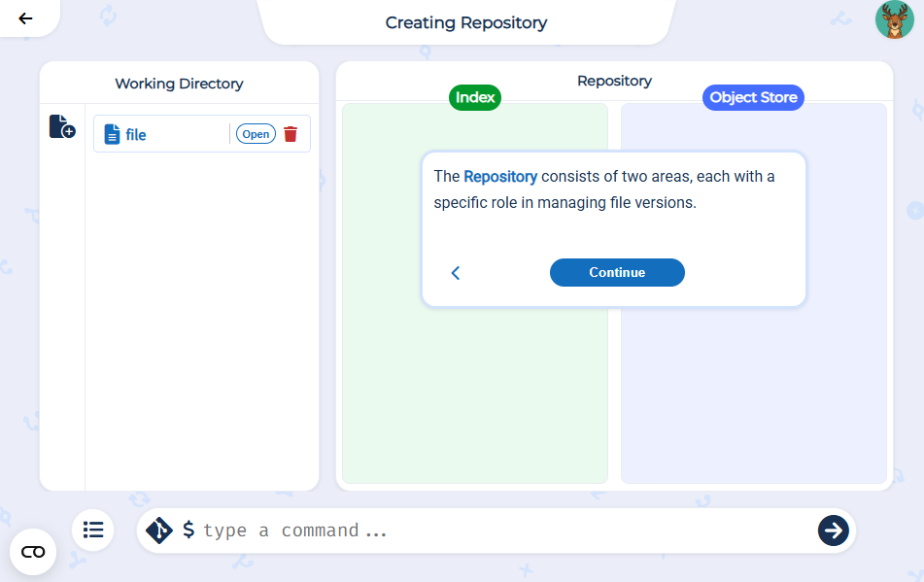Screen dimensions: 924x582
Task: Create a new file using the add-file icon
Action: click(x=61, y=125)
